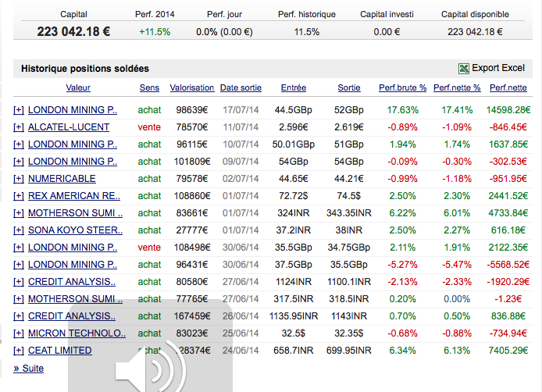The image size is (542, 392).
Task: Expand the ALCATEL-LUCENT row with [+]
Action: pos(19,127)
